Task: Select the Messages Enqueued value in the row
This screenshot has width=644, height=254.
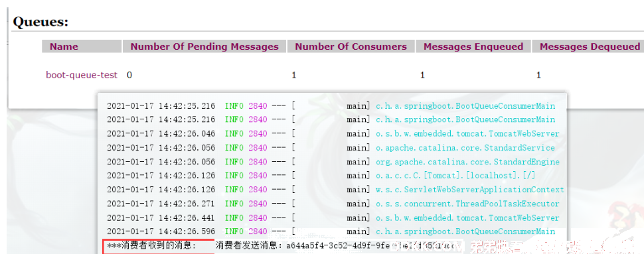Action: point(422,75)
